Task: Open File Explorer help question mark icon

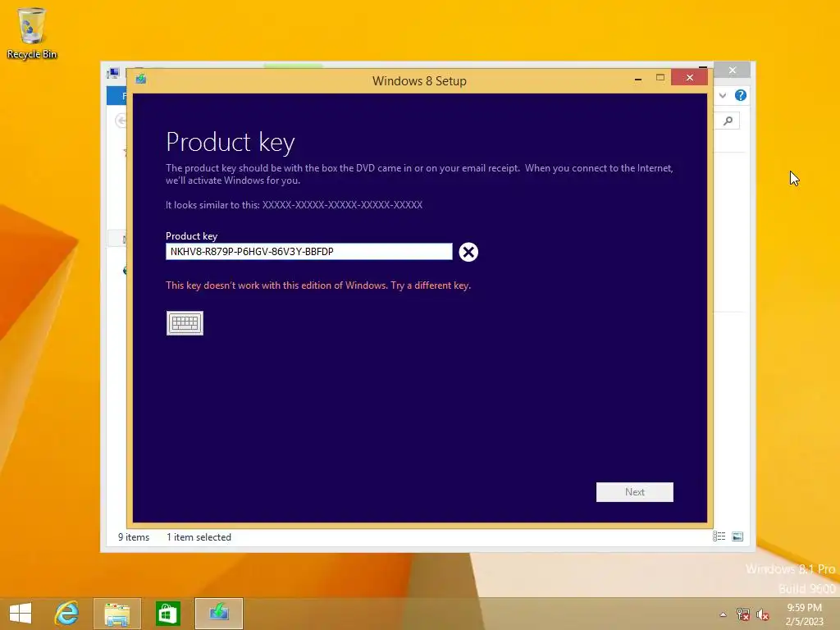Action: [741, 95]
